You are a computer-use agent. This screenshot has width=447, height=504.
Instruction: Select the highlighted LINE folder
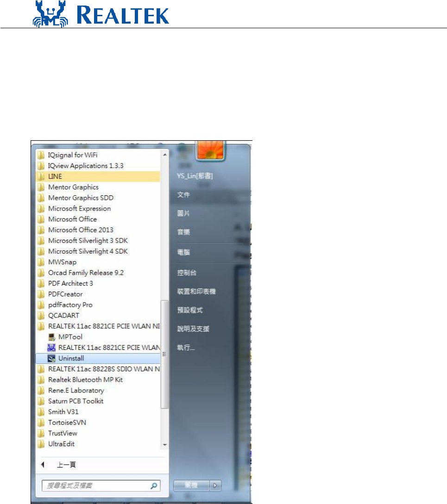tap(98, 176)
